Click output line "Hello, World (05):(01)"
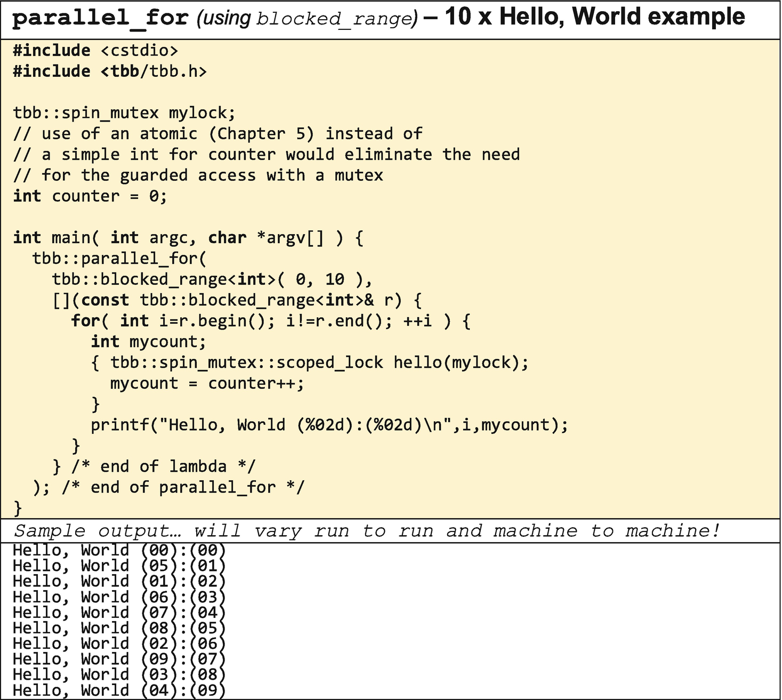The height and width of the screenshot is (700, 782). click(119, 566)
